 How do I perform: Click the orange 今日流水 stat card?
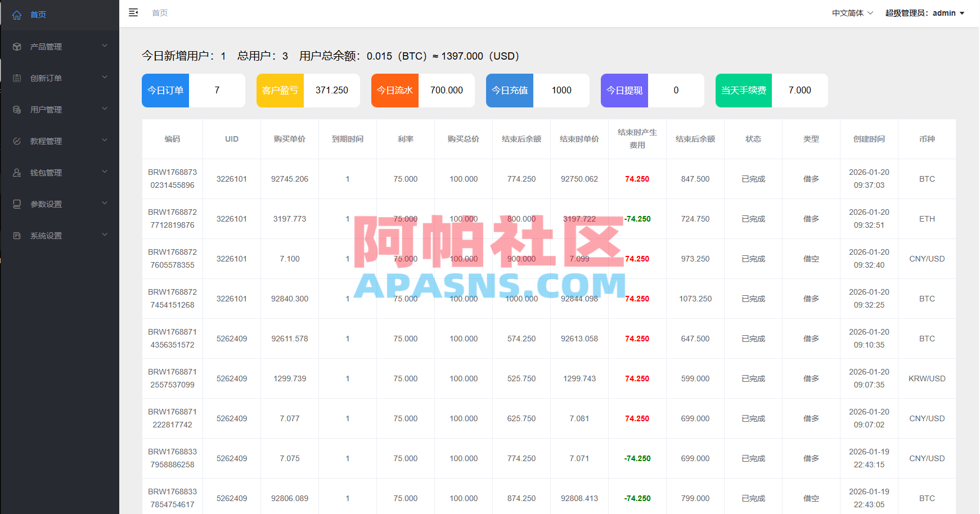[423, 91]
